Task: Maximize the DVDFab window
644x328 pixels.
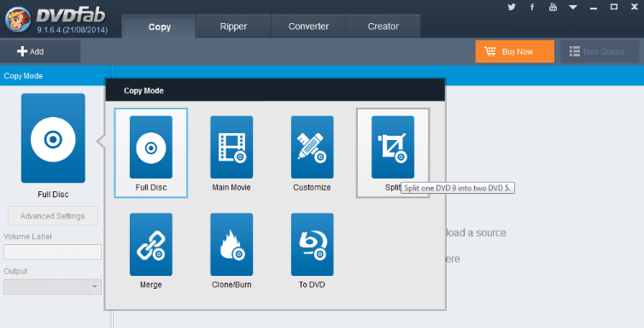Action: pos(614,7)
